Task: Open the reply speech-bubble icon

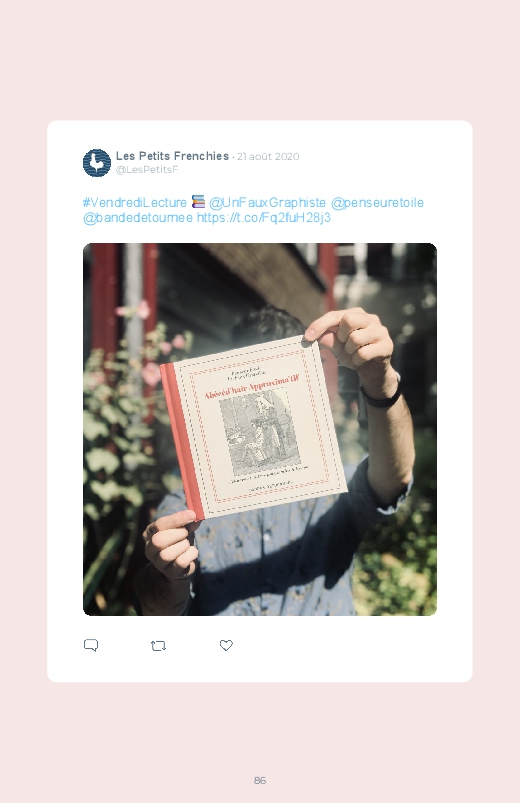Action: click(91, 645)
